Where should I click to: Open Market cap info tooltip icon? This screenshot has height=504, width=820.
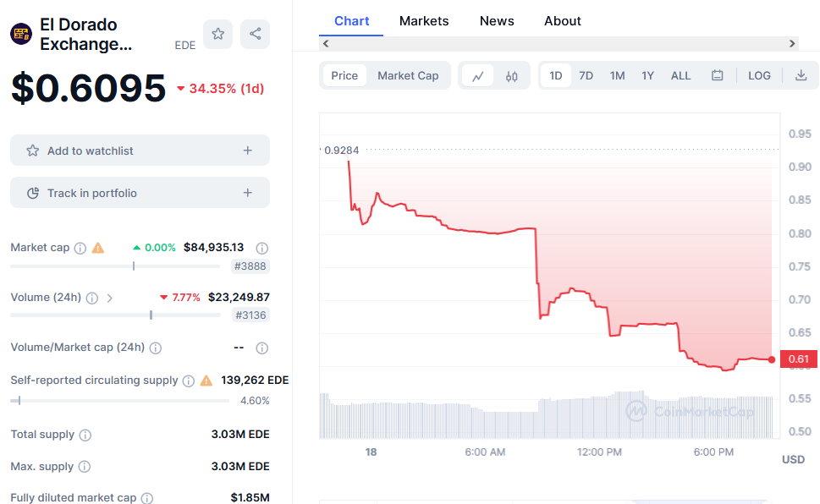[80, 248]
